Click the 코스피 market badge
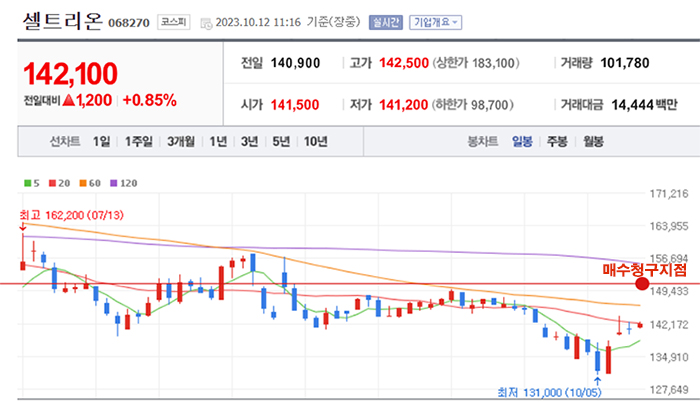This screenshot has width=700, height=404. (x=174, y=22)
